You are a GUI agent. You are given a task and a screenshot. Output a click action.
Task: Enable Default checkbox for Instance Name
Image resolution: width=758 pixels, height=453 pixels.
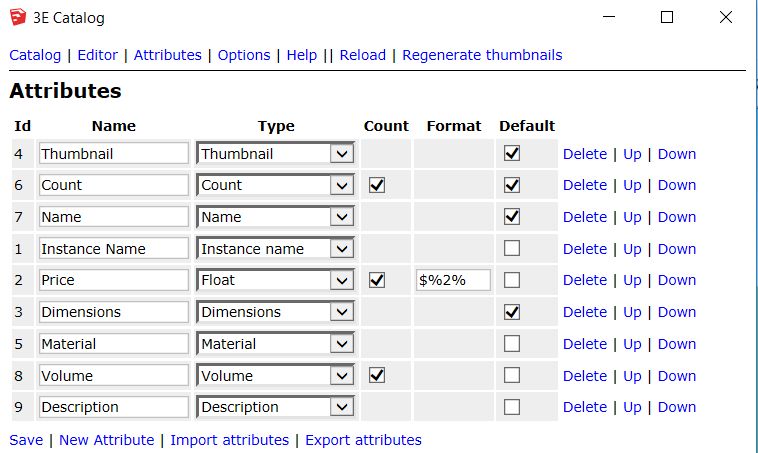[x=512, y=248]
